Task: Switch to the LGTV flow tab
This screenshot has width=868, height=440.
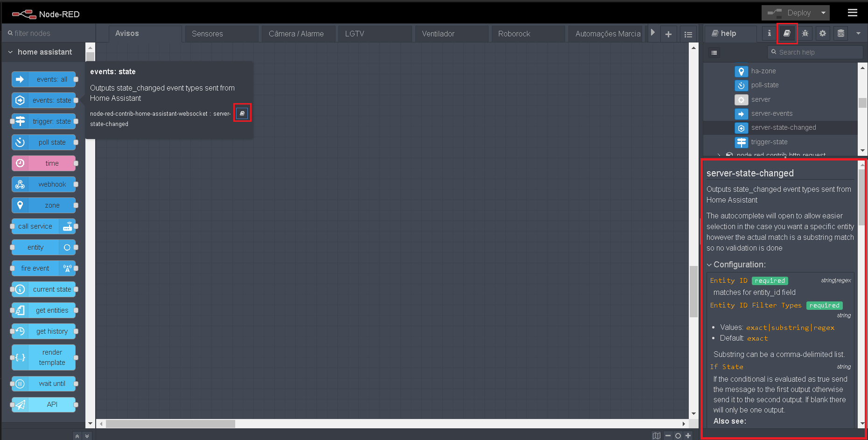Action: pos(375,34)
